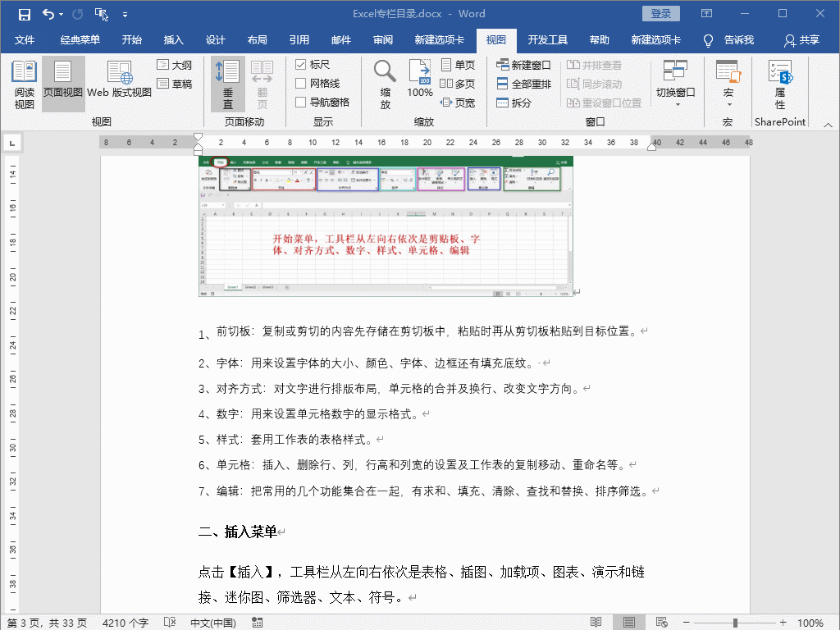
Task: Click the Redo icon in quick access toolbar
Action: tap(78, 15)
